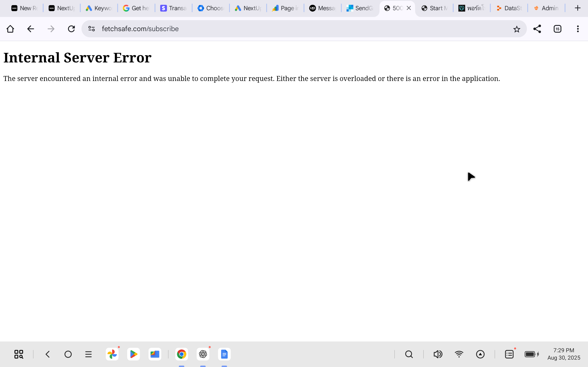
Task: Open the tab switcher showing 15 tabs
Action: (x=557, y=29)
